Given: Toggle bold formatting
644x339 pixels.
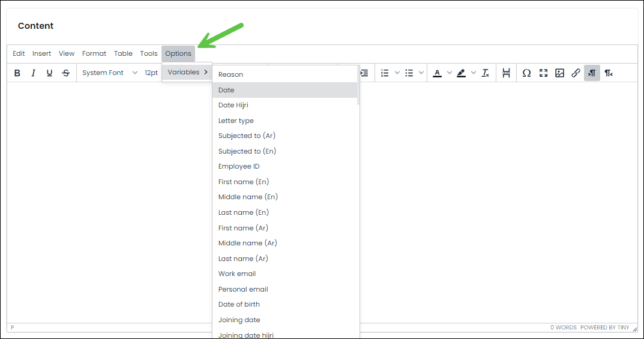Looking at the screenshot, I should tap(17, 73).
